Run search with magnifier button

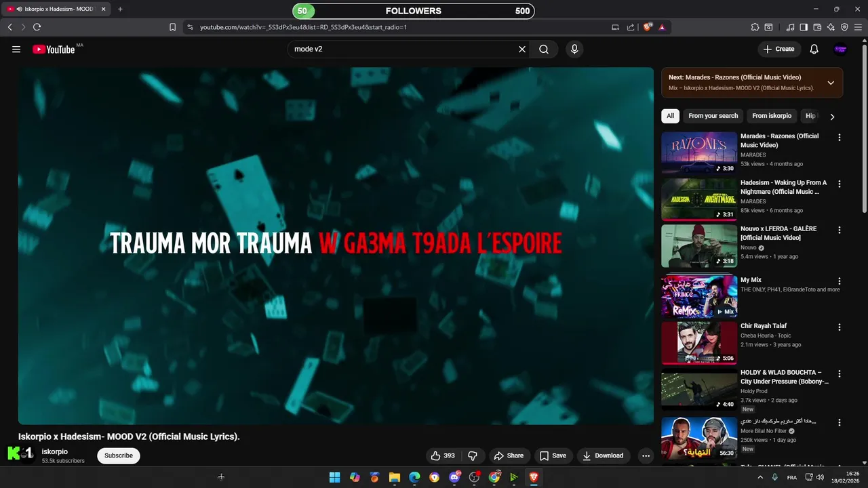(544, 49)
